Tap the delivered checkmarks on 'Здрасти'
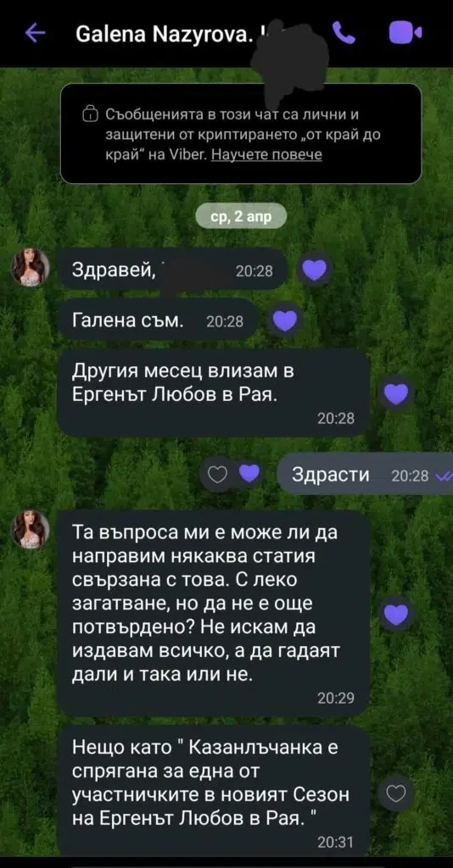The width and height of the screenshot is (453, 868). coord(445,476)
